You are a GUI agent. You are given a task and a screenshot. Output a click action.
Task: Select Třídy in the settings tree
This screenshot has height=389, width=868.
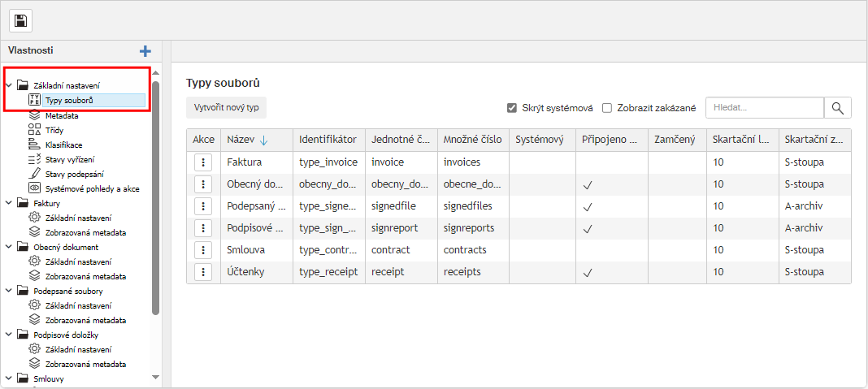(54, 130)
